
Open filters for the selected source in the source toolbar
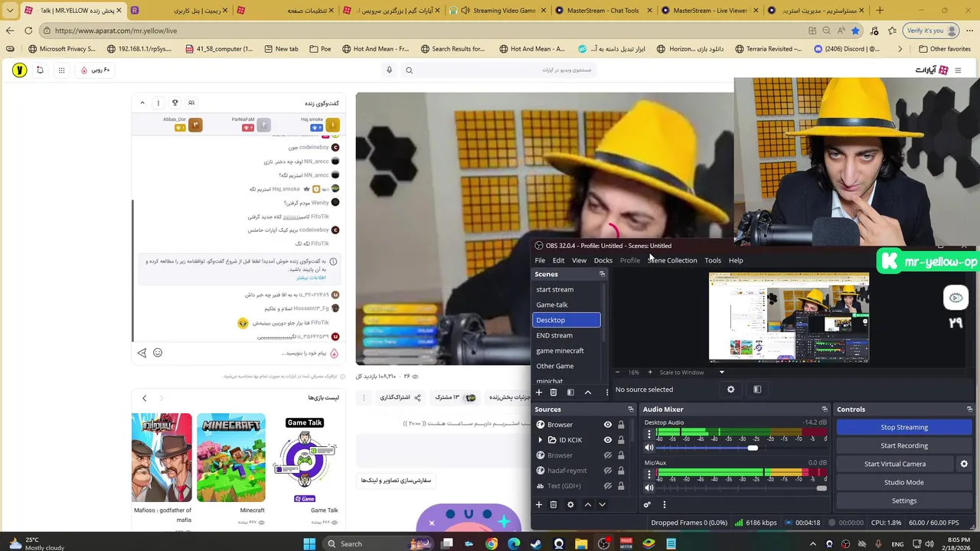click(757, 390)
